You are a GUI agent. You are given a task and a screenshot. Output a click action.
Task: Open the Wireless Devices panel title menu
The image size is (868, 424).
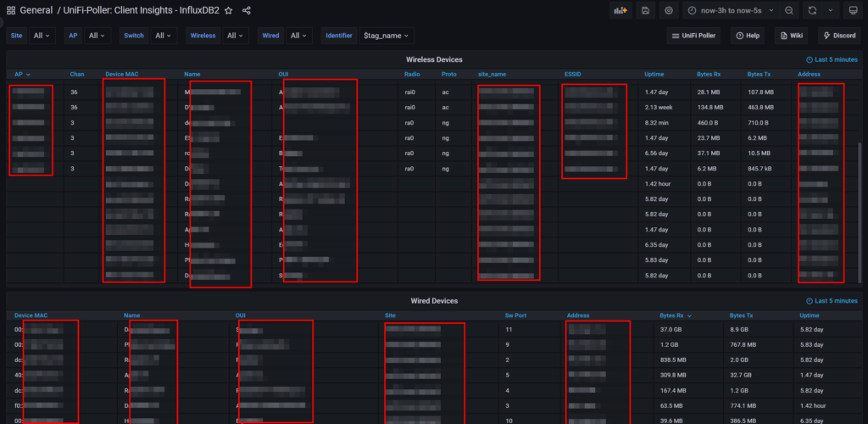(x=434, y=59)
